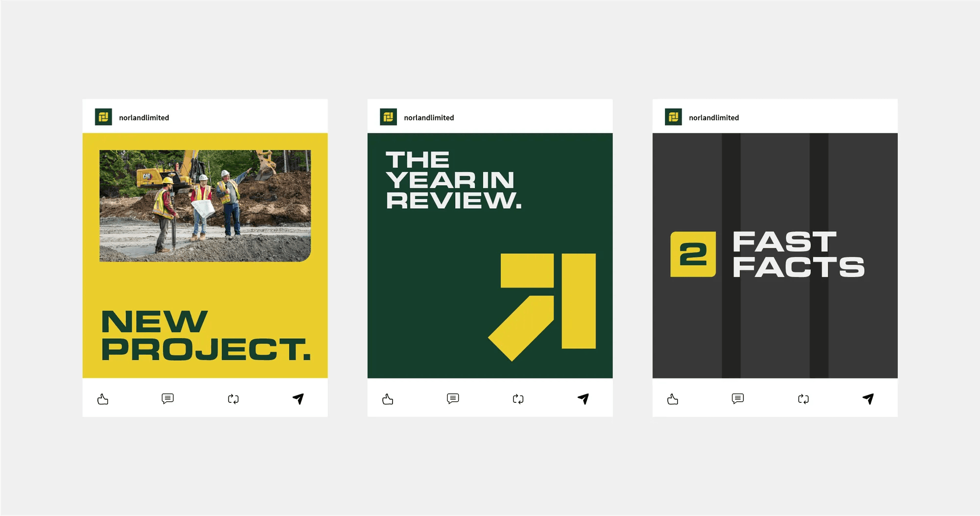Click the yellow number 2 badge
The height and width of the screenshot is (516, 980).
click(x=693, y=254)
